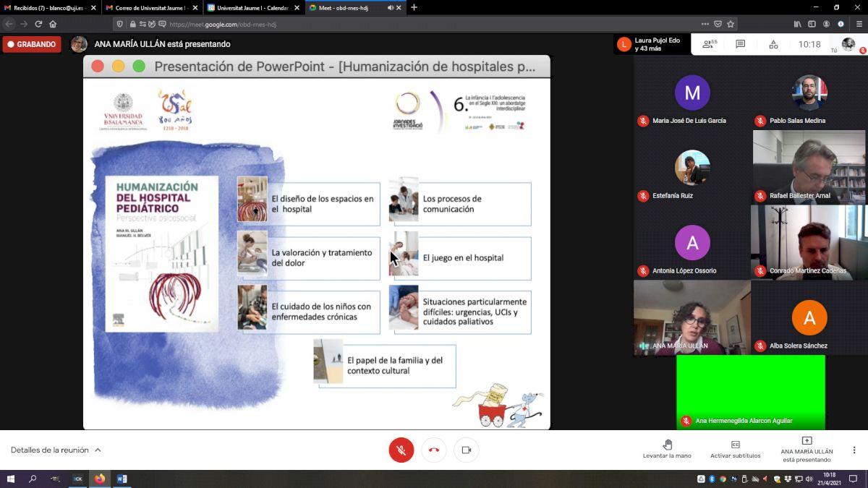The image size is (868, 488).
Task: Click the ANA MARÍA ULLÁN está presentando button
Action: pos(807,449)
